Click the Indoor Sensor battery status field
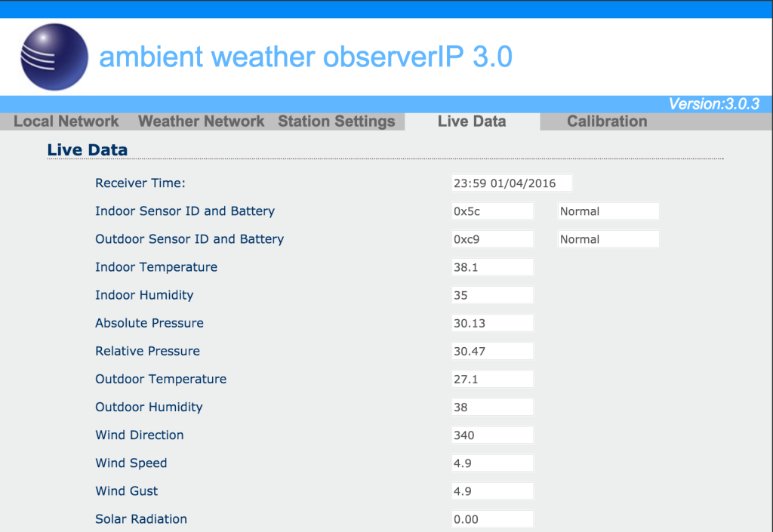The width and height of the screenshot is (773, 532). pyautogui.click(x=608, y=211)
